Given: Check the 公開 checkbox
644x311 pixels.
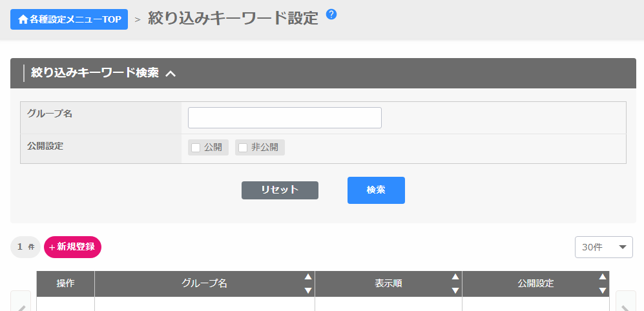Looking at the screenshot, I should pos(196,148).
